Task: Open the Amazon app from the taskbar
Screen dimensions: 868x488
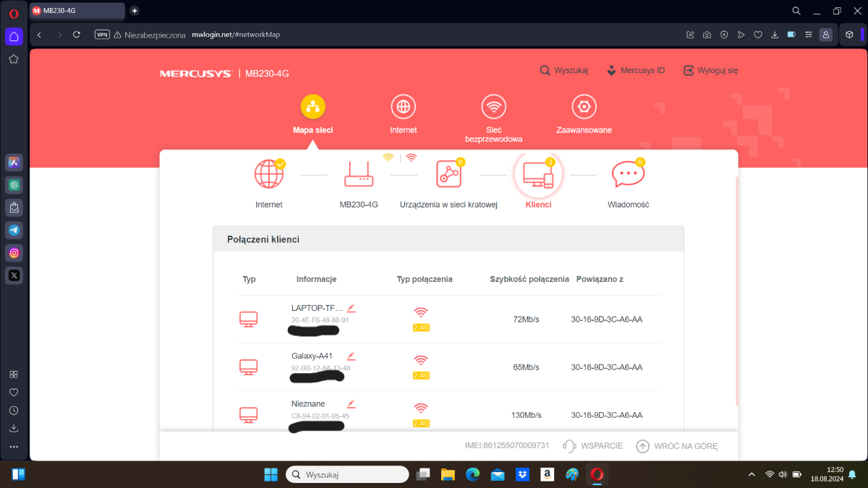Action: 548,474
